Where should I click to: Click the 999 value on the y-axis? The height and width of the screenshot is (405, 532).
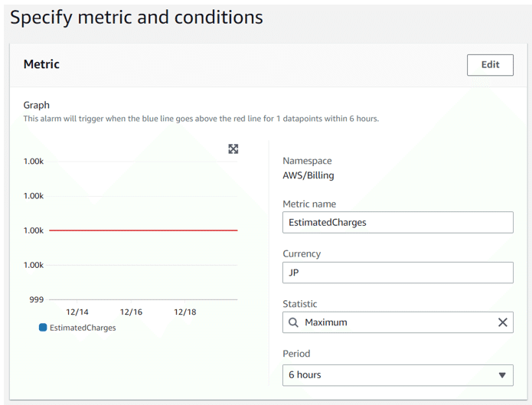click(x=36, y=299)
